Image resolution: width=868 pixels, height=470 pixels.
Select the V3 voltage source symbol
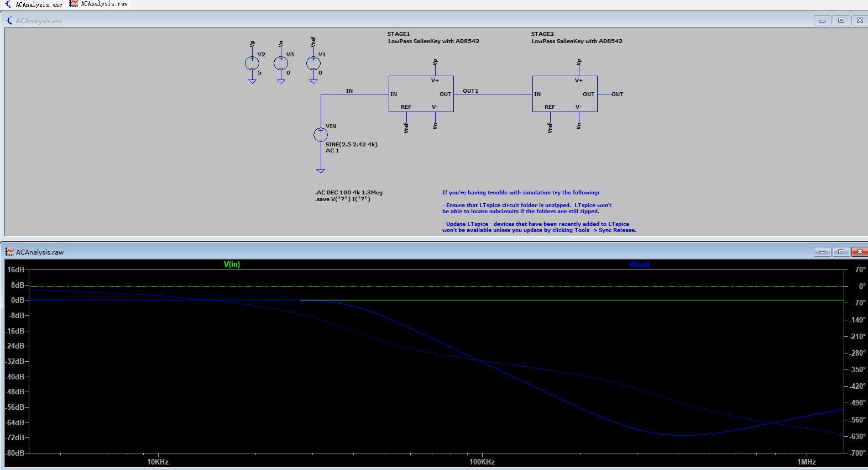tap(281, 64)
